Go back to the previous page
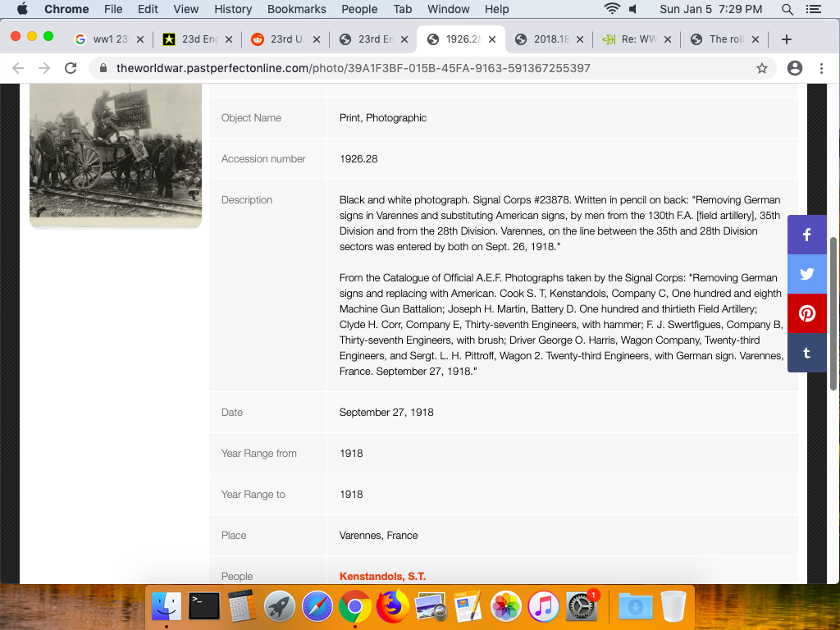Screen dimensions: 840x630 point(18,68)
